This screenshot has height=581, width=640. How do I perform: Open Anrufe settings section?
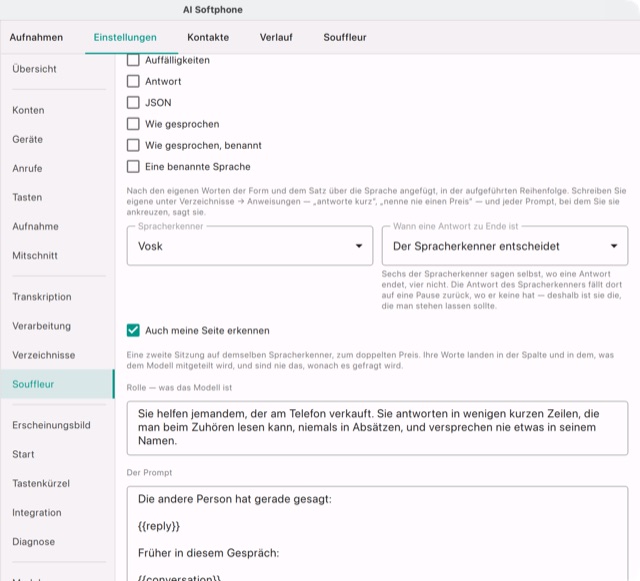click(x=57, y=168)
